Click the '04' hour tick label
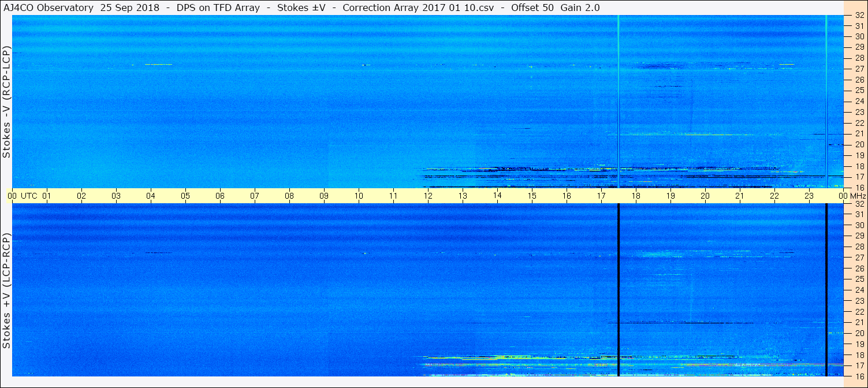This screenshot has width=868, height=388. [151, 196]
